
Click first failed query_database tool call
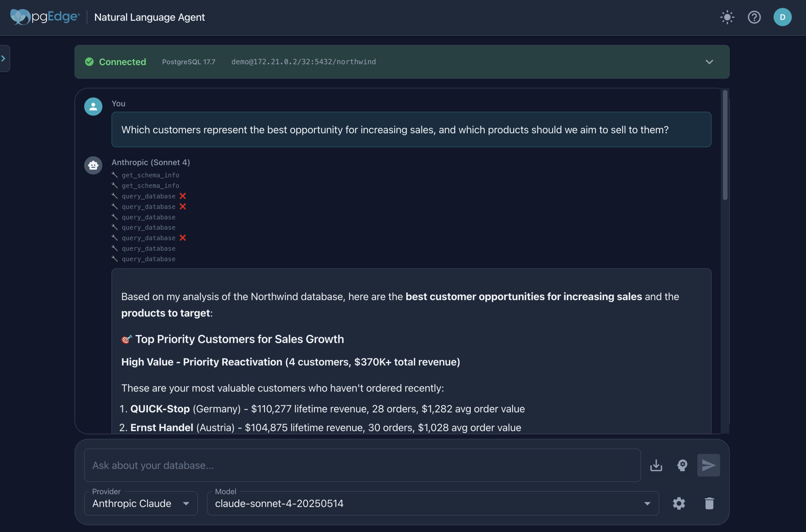click(x=148, y=196)
